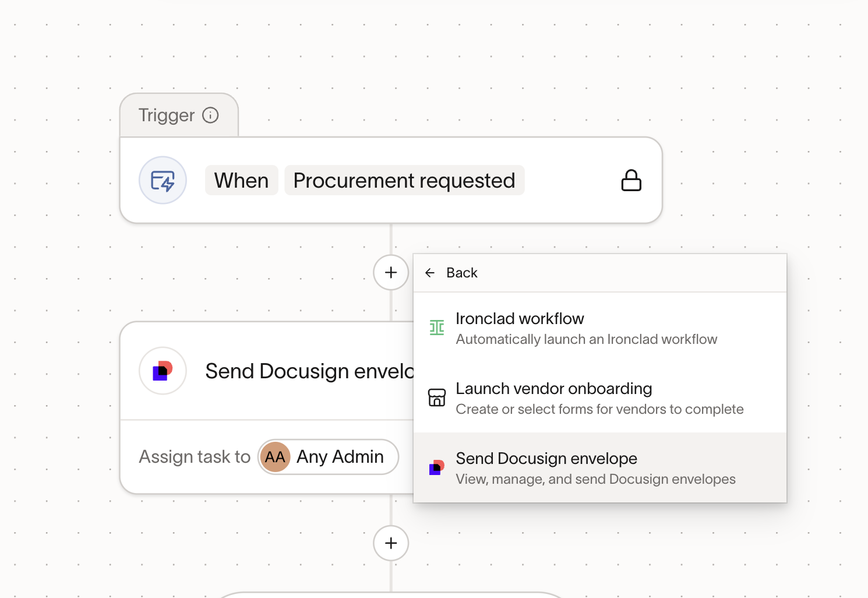The image size is (868, 598).
Task: Click Docusign logo on step card
Action: (x=163, y=371)
